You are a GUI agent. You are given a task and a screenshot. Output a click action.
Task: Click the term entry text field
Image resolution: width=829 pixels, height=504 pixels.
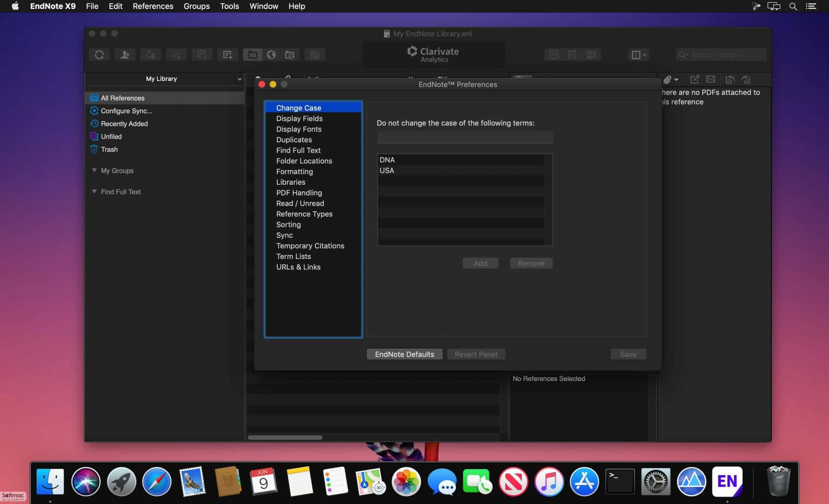click(465, 137)
